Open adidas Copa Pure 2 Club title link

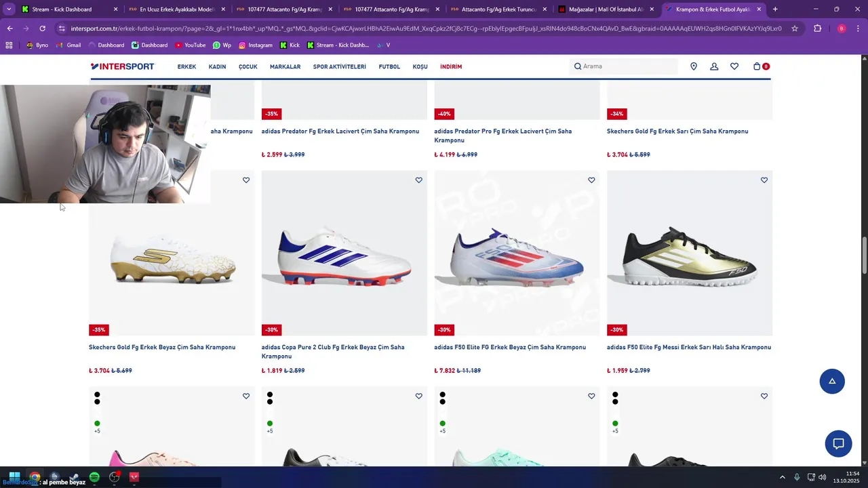click(x=333, y=351)
